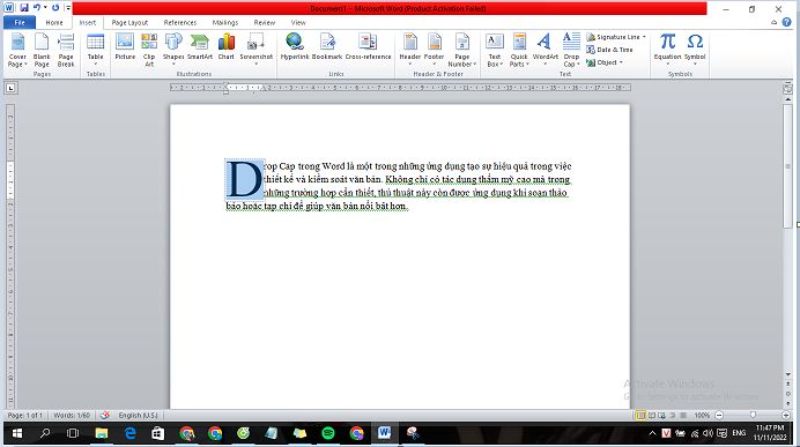Viewport: 800px width, 447px height.
Task: Switch to Outline view
Action: pos(672,415)
